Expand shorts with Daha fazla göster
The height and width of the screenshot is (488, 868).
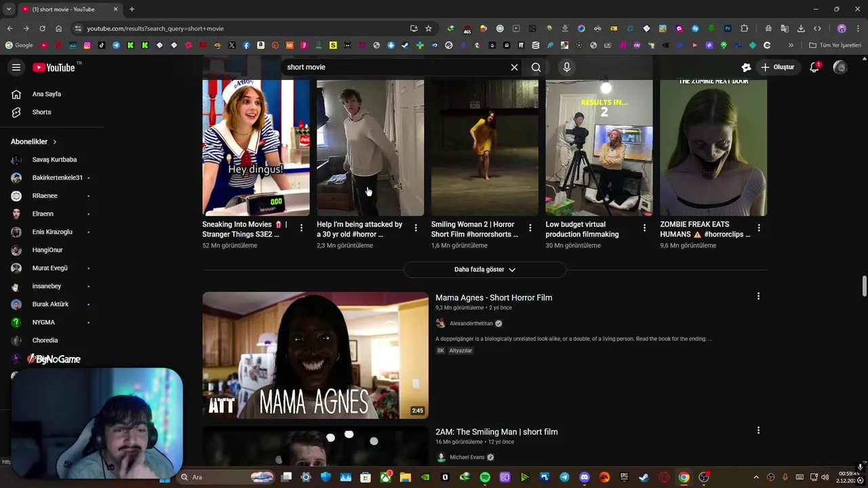485,270
